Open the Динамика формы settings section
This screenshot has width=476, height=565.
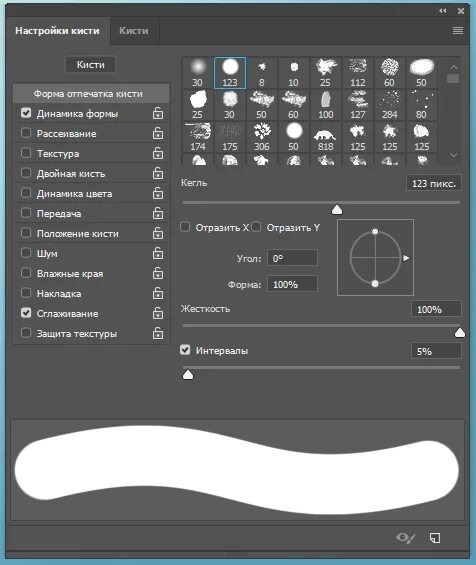pos(77,114)
